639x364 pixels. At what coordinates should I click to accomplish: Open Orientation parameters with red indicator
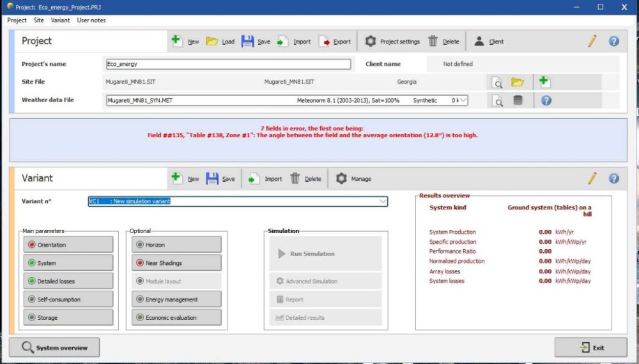pos(68,245)
